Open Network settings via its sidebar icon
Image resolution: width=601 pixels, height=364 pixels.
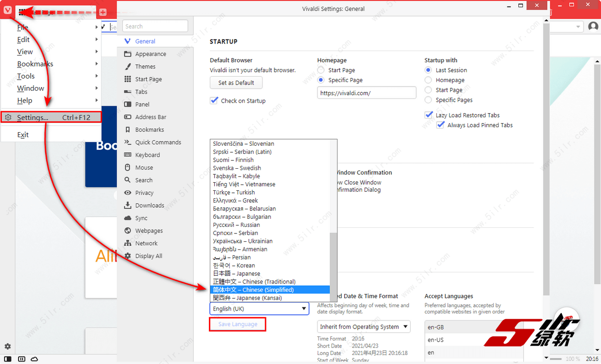tap(127, 243)
